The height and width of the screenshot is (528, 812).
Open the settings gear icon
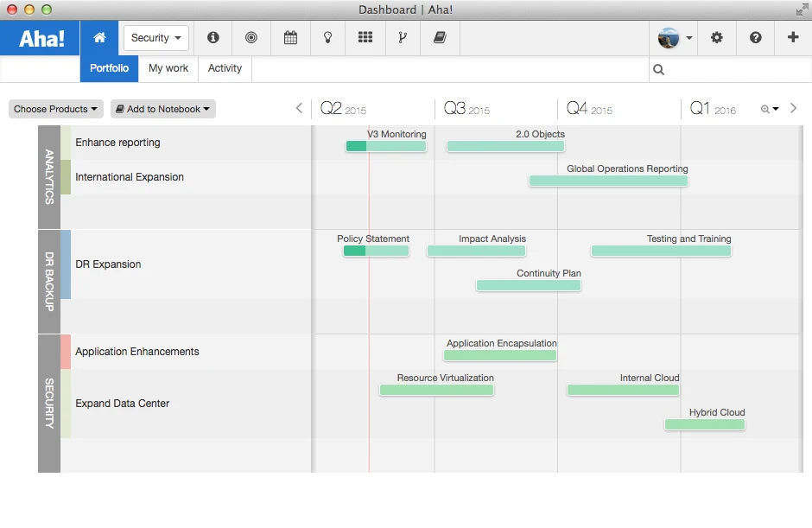717,37
